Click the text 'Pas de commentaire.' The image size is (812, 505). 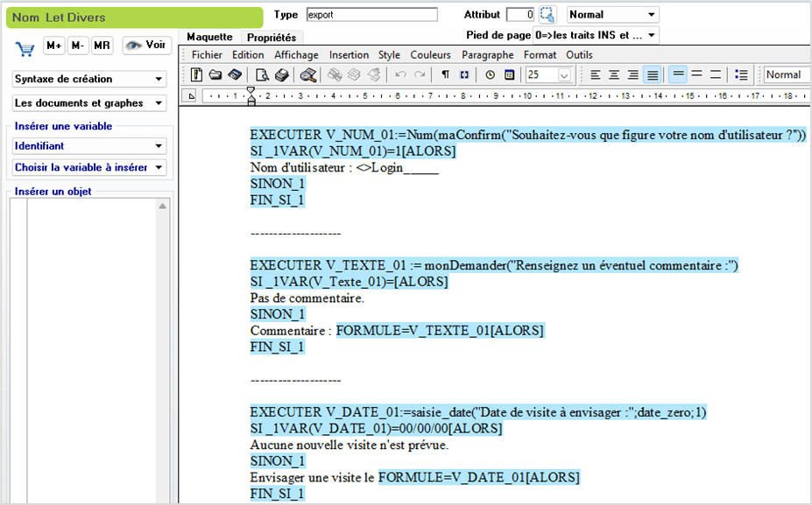[307, 298]
